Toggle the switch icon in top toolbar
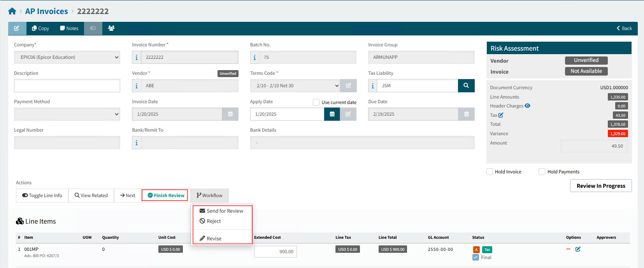The height and width of the screenshot is (268, 644). (x=93, y=28)
